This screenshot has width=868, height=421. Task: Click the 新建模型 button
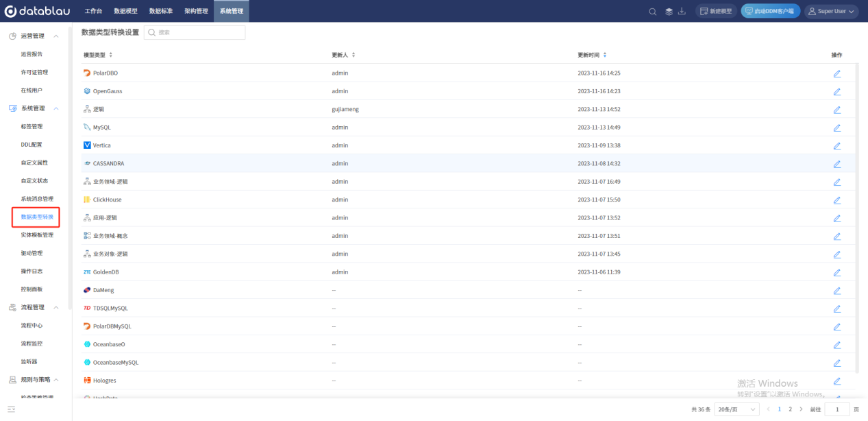[x=716, y=11]
